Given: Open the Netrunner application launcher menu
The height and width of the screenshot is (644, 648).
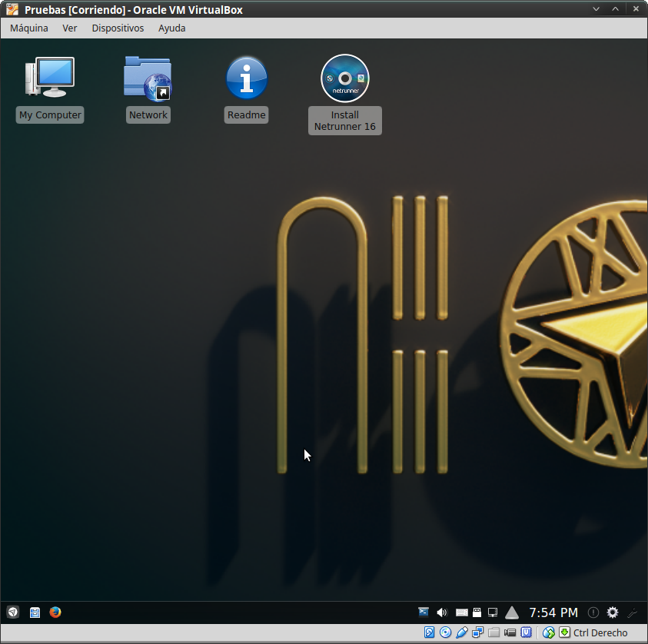Looking at the screenshot, I should 13,612.
